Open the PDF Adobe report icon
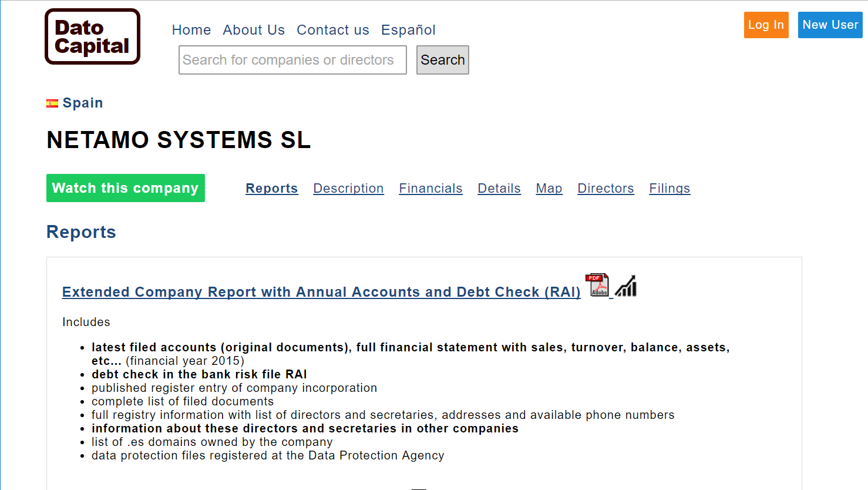 (x=598, y=286)
